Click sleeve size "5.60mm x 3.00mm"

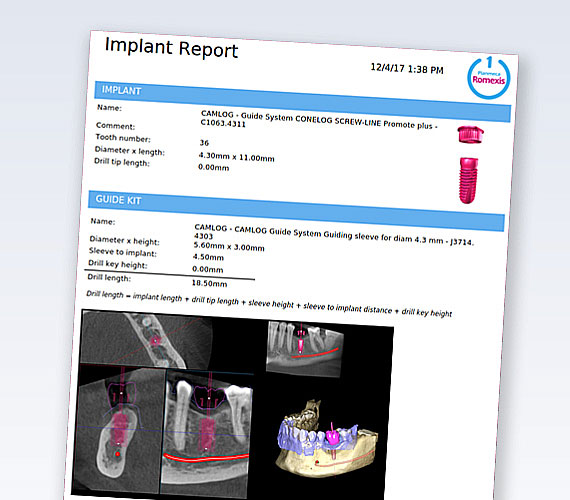click(229, 247)
